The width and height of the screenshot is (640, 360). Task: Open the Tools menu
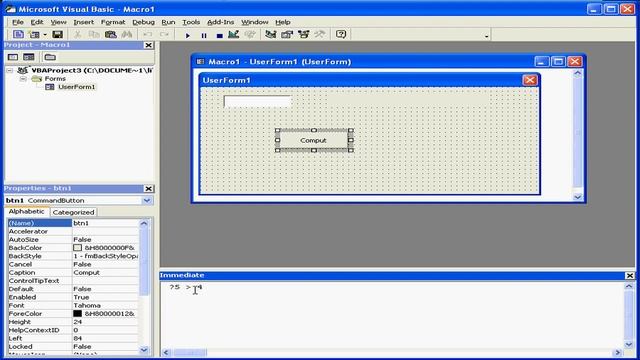(191, 22)
